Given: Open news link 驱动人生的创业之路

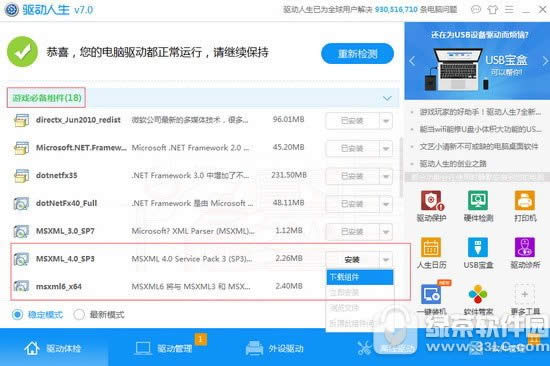Looking at the screenshot, I should 453,164.
